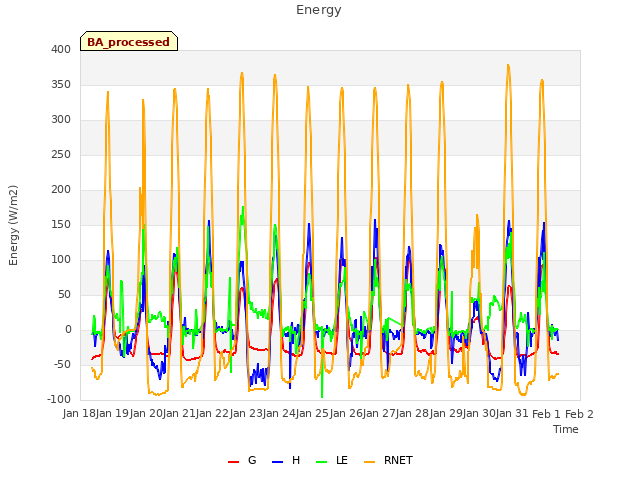The image size is (640, 480).
Task: Click the 0 y-axis tick label
Action: point(68,330)
